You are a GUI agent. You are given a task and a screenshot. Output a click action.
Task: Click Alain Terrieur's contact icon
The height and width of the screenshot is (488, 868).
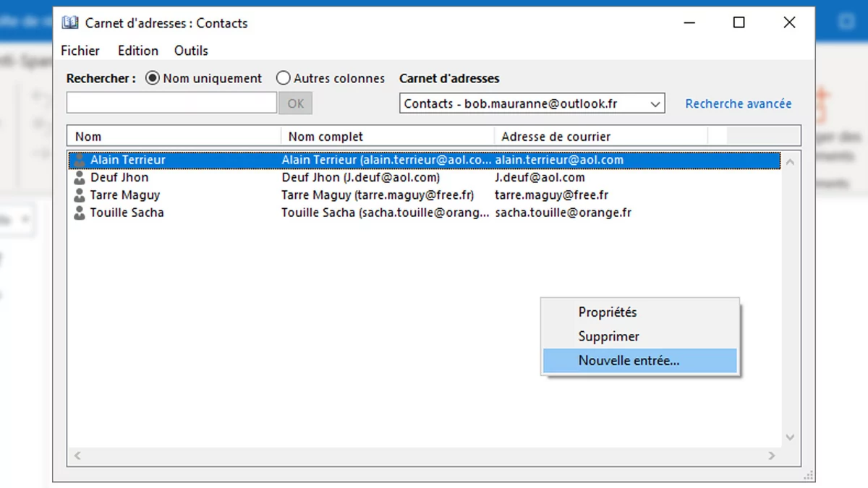tap(80, 160)
